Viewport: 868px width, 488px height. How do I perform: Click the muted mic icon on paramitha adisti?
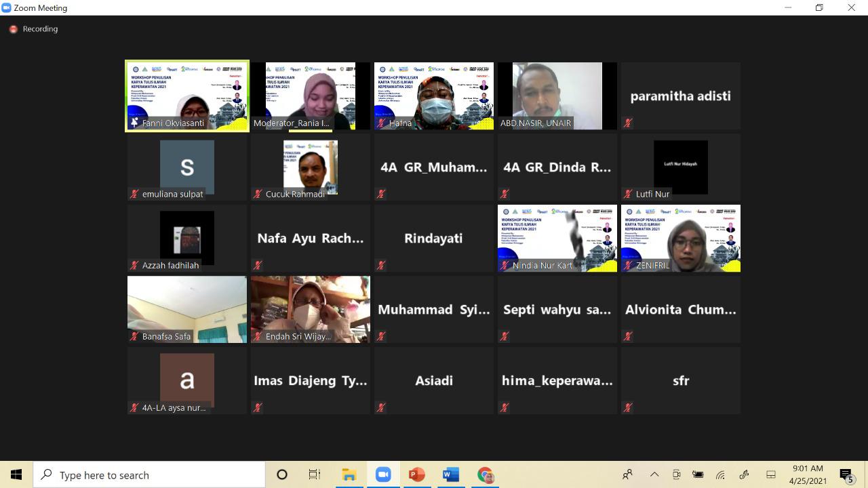pyautogui.click(x=629, y=123)
